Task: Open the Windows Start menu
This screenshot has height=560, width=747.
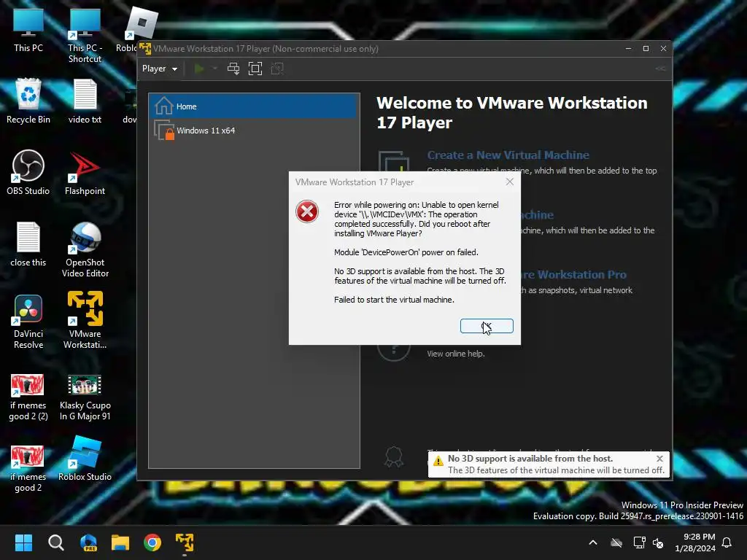Action: 23,542
